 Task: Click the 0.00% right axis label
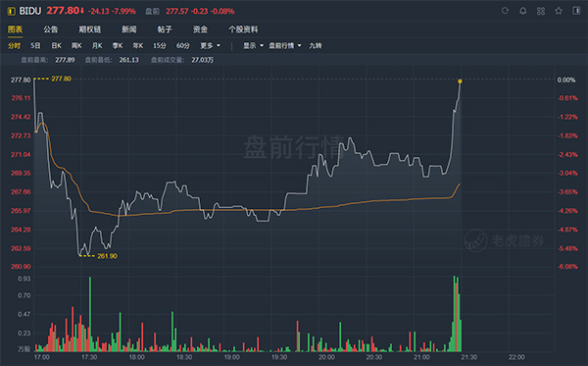coord(566,79)
